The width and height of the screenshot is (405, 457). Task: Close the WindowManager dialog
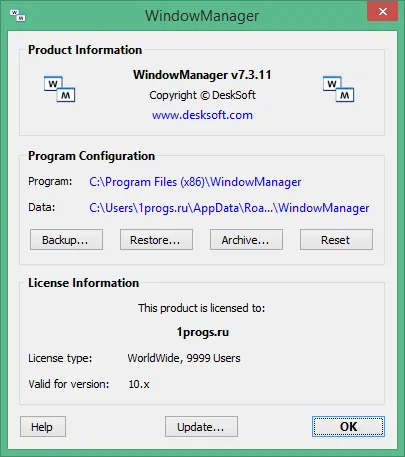coord(383,12)
